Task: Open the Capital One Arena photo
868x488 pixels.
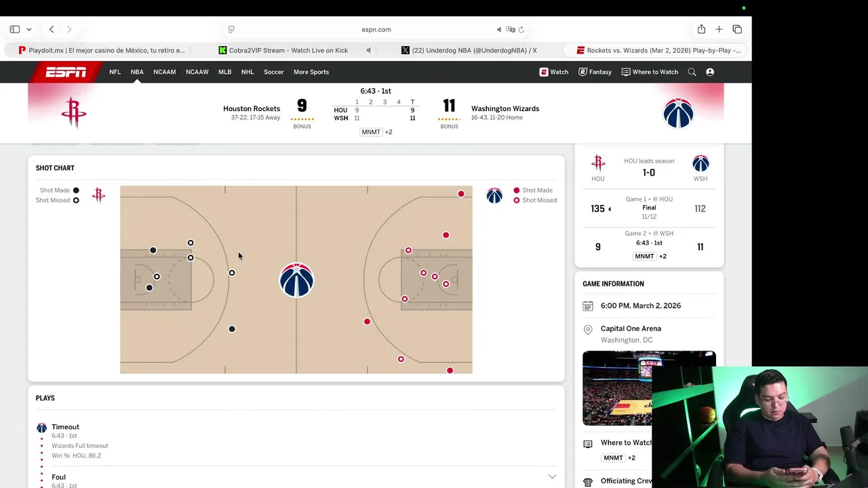Action: (x=649, y=388)
